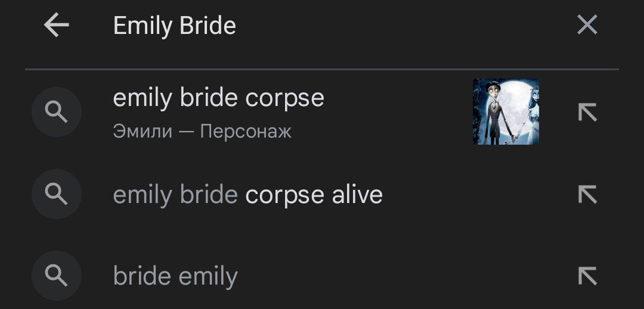
Task: Tap the bold 'corpse alive' text
Action: (314, 195)
